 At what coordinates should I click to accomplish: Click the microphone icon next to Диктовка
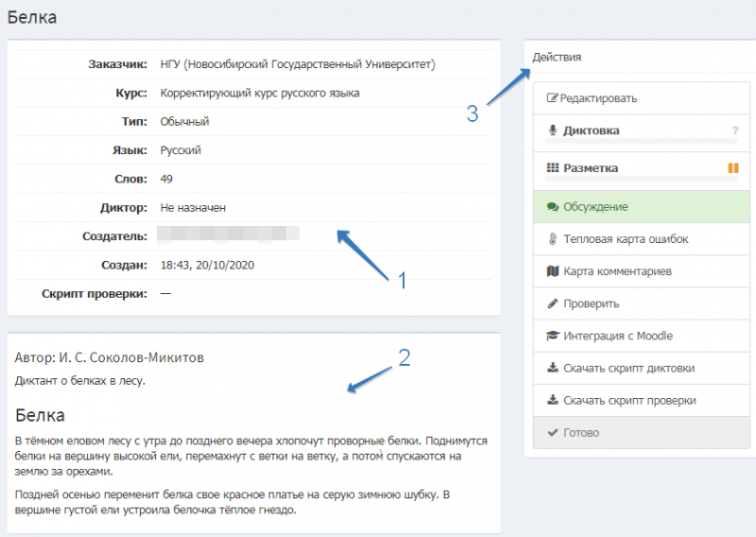coord(553,130)
